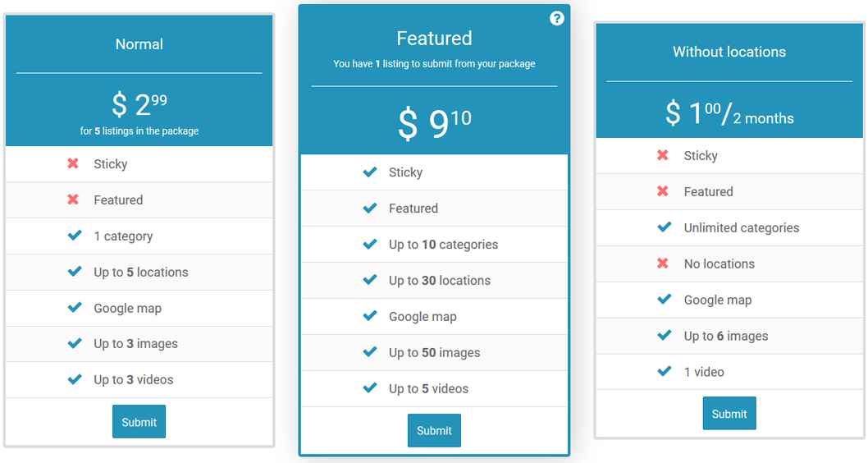Click the checkmark beside Unlimited categories

coord(665,227)
